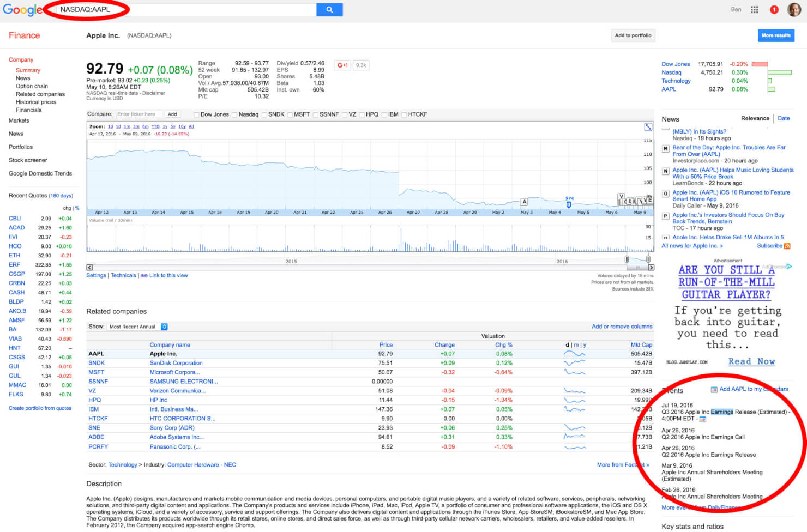This screenshot has height=532, width=807.
Task: Click Create portfolio from quotes link
Action: coord(40,408)
